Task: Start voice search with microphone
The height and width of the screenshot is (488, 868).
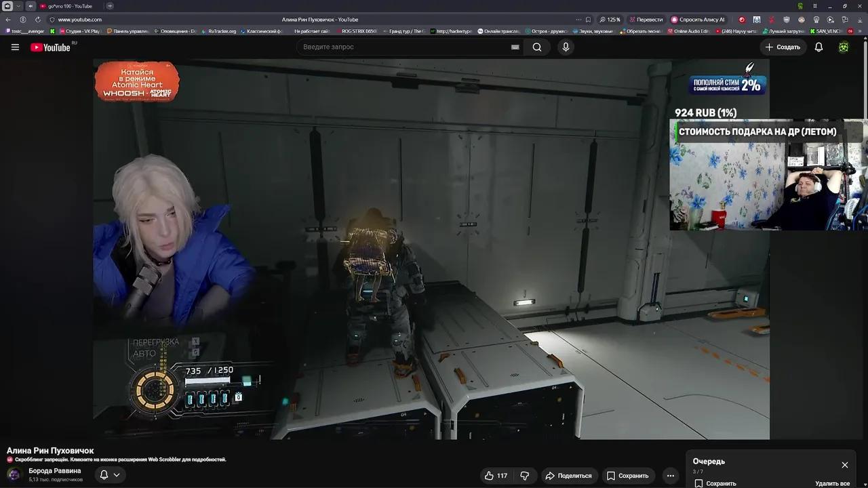Action: pyautogui.click(x=566, y=47)
